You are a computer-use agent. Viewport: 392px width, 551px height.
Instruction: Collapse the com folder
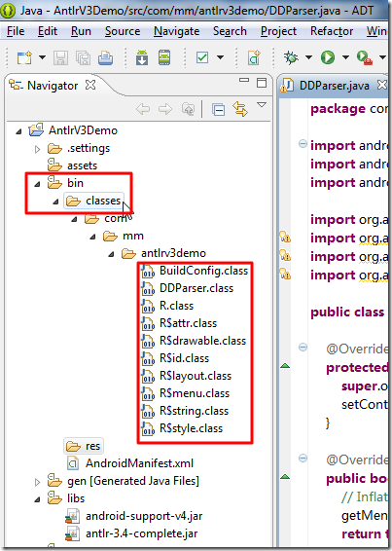point(74,219)
